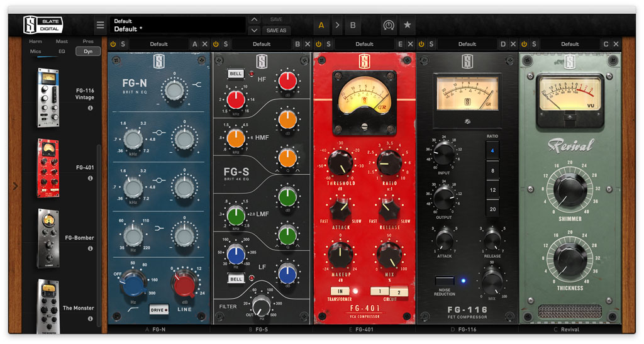
Task: Open the hamburger menu next to preset name
Action: [101, 25]
